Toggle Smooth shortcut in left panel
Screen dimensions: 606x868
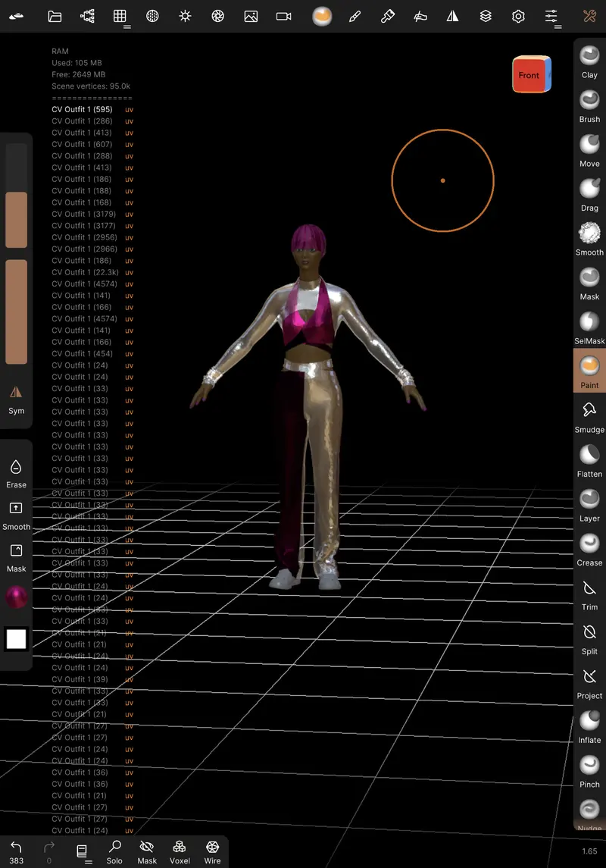[x=16, y=515]
